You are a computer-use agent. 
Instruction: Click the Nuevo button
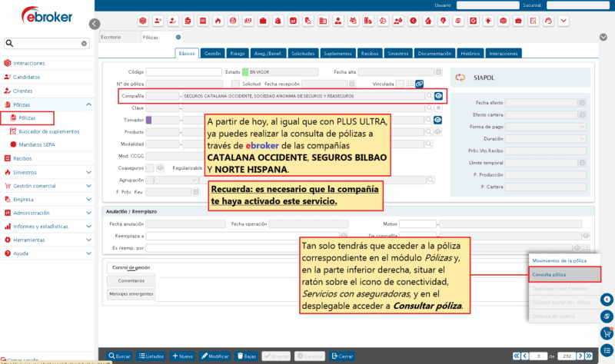(183, 356)
